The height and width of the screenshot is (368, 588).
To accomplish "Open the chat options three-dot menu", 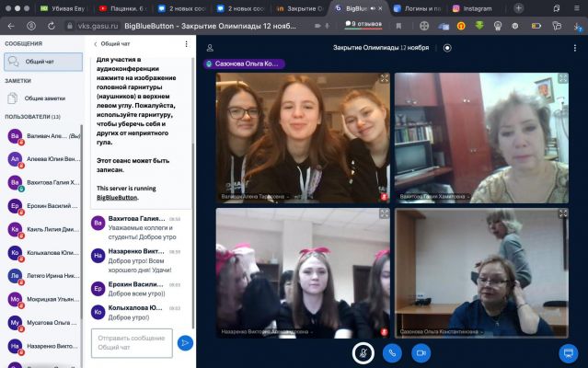I will click(x=187, y=44).
